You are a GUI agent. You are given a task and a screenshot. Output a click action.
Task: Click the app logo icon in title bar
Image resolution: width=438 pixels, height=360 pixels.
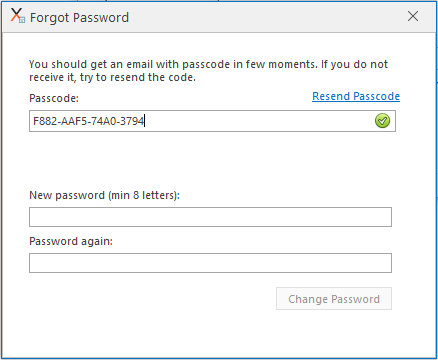pyautogui.click(x=17, y=16)
